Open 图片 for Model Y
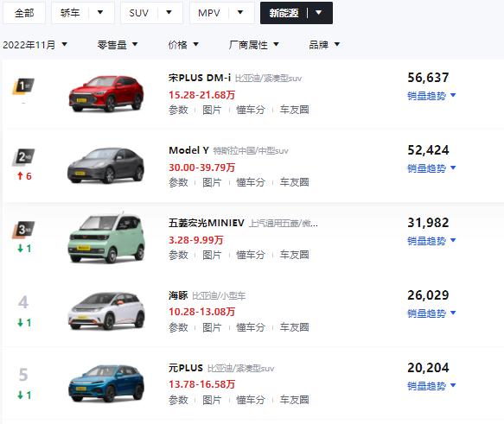The width and height of the screenshot is (504, 424). (212, 182)
